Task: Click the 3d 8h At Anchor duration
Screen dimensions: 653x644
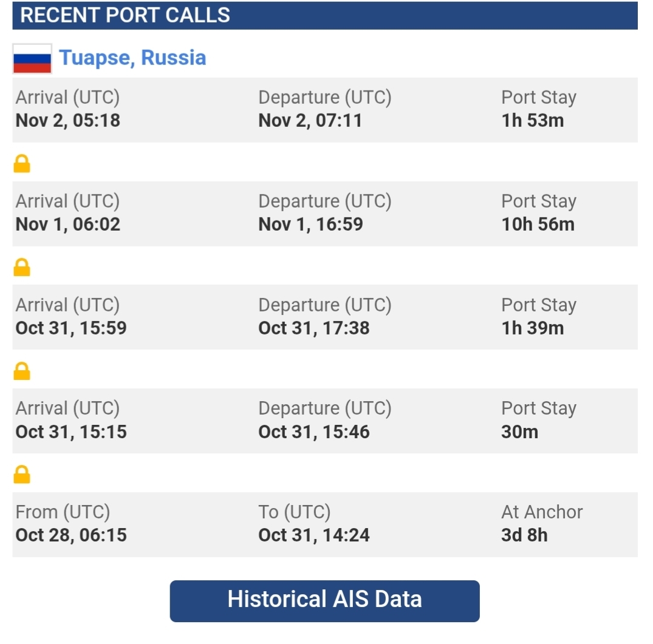Action: point(524,535)
